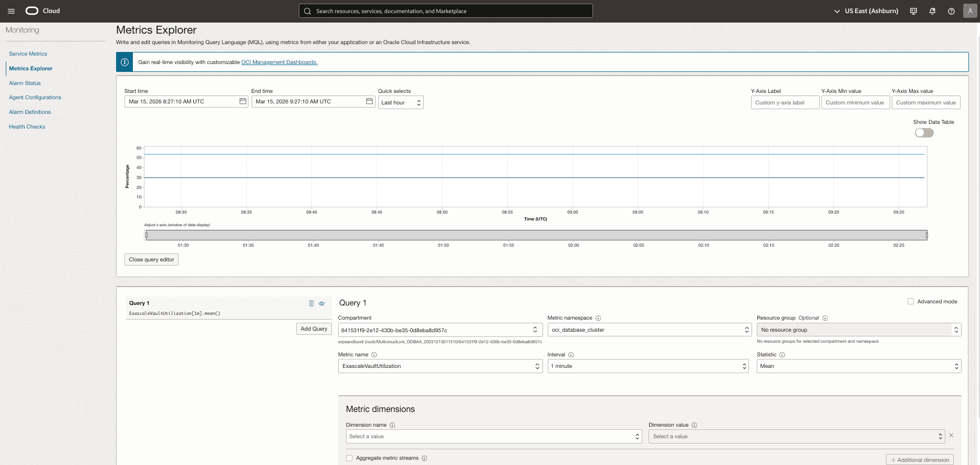Click the info icon in the banner
Screen dimensions: 980x465
click(x=124, y=62)
